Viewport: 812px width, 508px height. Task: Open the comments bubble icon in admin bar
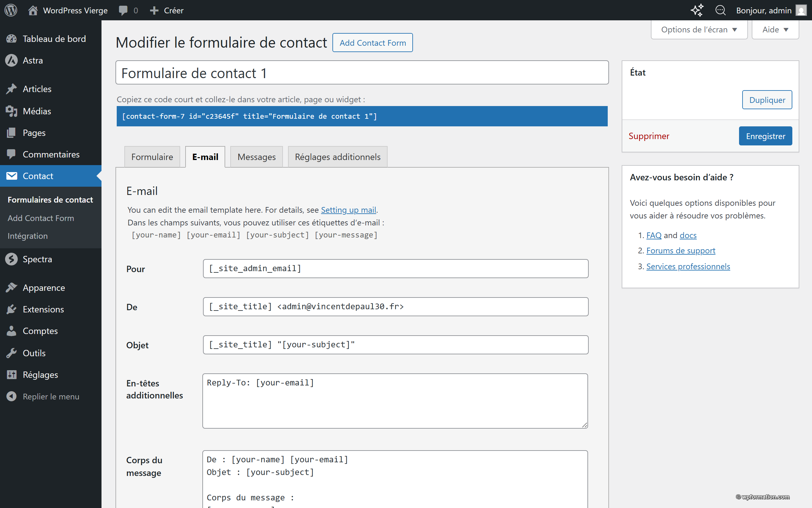[123, 10]
